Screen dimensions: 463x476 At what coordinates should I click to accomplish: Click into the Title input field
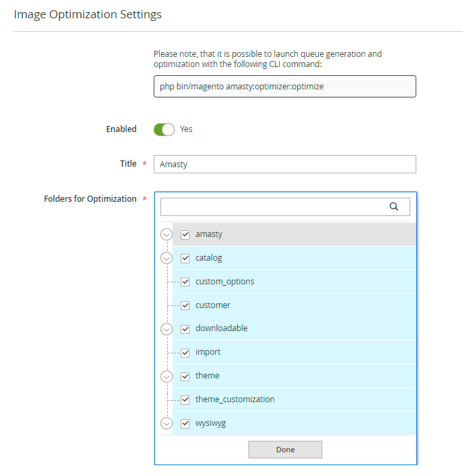(x=284, y=165)
